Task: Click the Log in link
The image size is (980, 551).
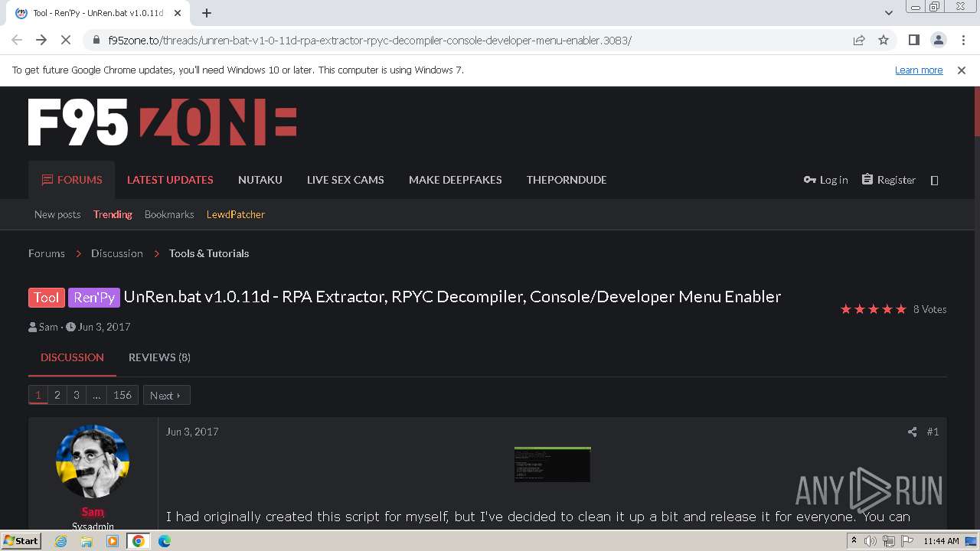Action: coord(826,180)
